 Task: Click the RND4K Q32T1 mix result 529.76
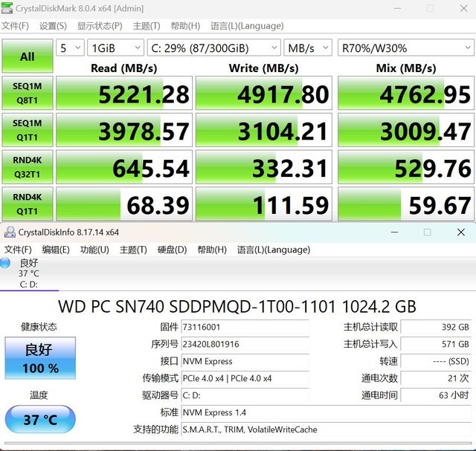pyautogui.click(x=406, y=167)
